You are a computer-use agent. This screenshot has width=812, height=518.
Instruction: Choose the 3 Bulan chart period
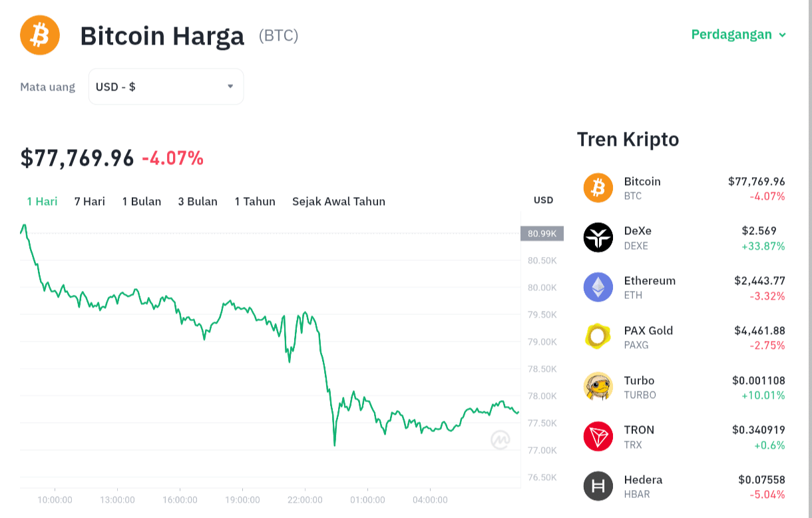[x=198, y=201]
